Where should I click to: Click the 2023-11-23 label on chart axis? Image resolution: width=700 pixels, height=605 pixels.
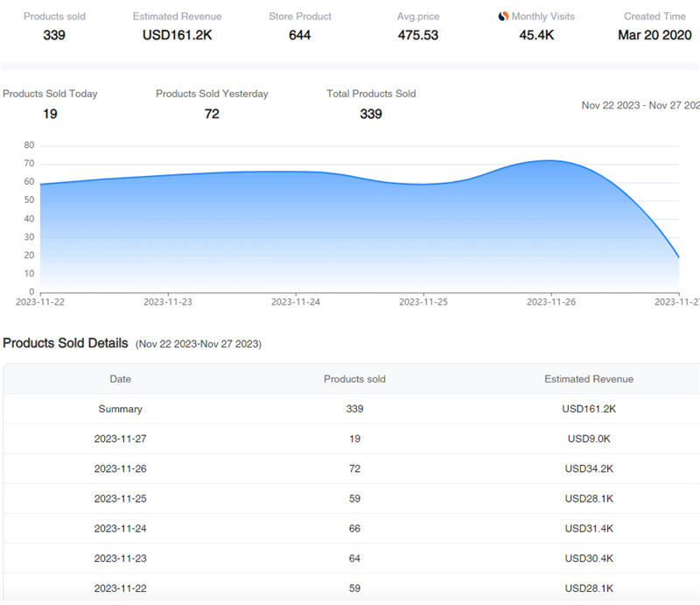pyautogui.click(x=168, y=301)
